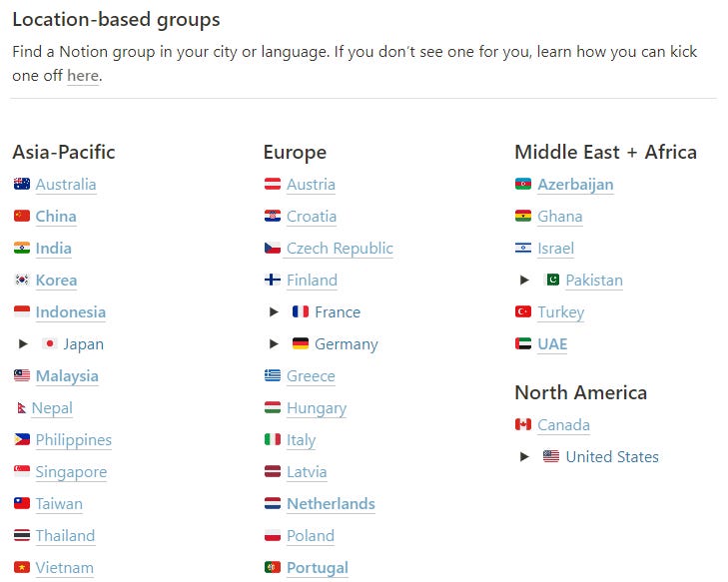
Task: Open the 'here' link in the description
Action: pyautogui.click(x=83, y=76)
